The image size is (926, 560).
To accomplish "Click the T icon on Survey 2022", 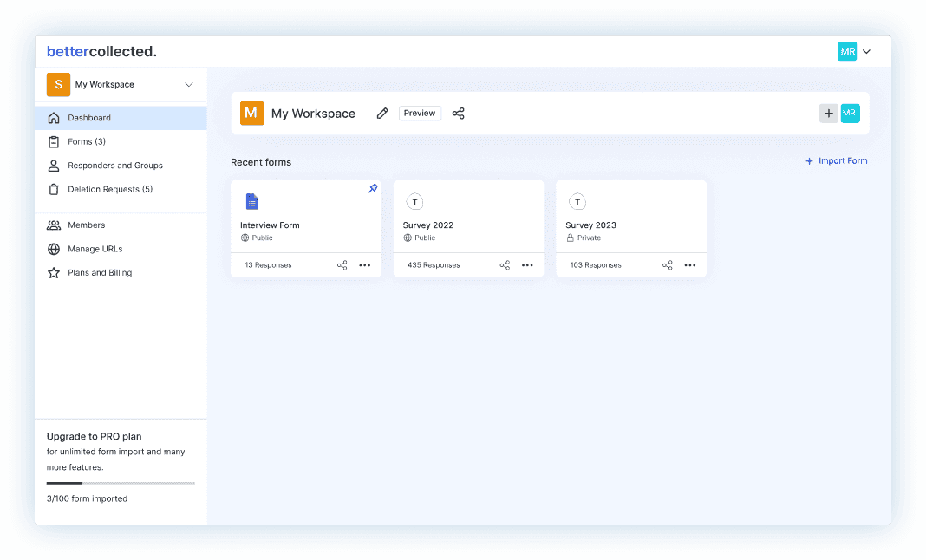I will 415,202.
